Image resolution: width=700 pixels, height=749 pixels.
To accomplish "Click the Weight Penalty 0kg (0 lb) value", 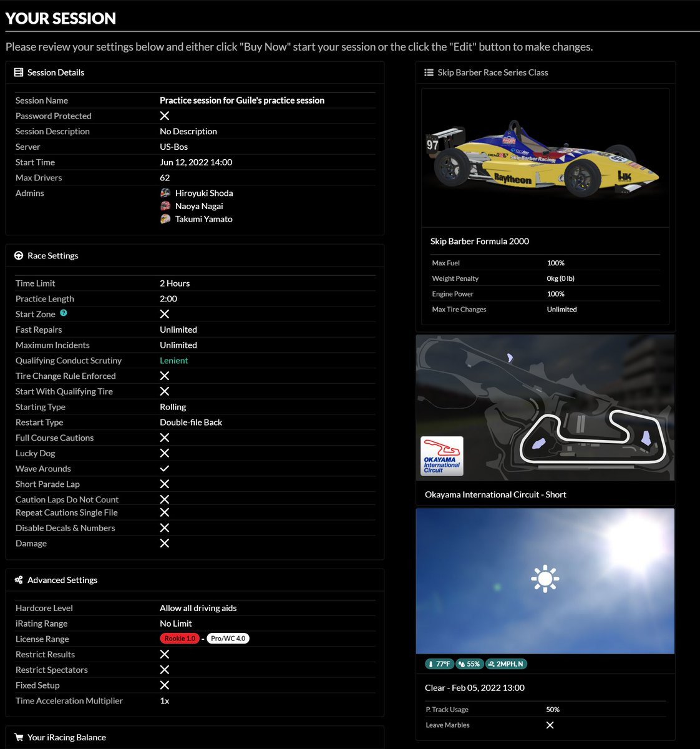I will point(561,278).
